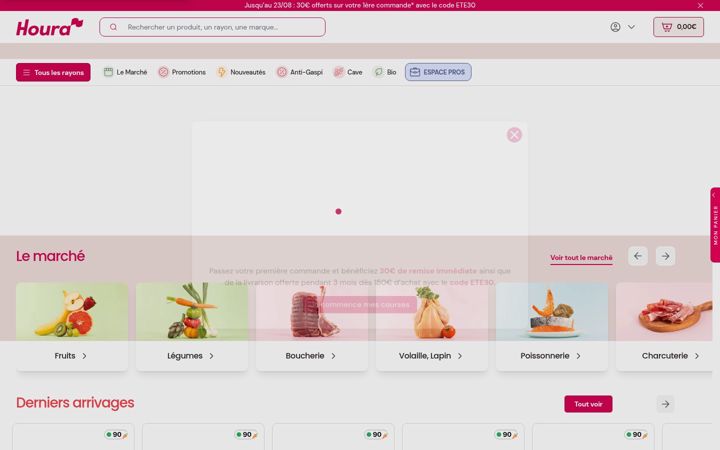Image resolution: width=720 pixels, height=450 pixels.
Task: Open the Anti-Gaspi section
Action: [299, 72]
